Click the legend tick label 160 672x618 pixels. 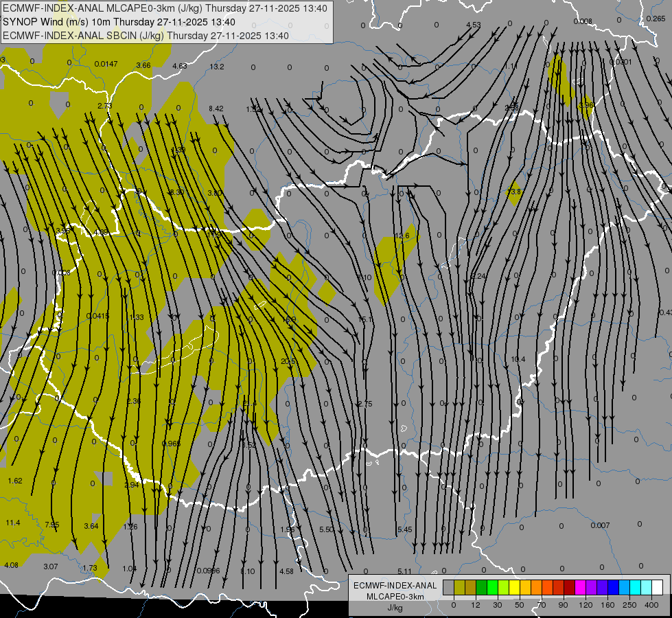point(607,605)
